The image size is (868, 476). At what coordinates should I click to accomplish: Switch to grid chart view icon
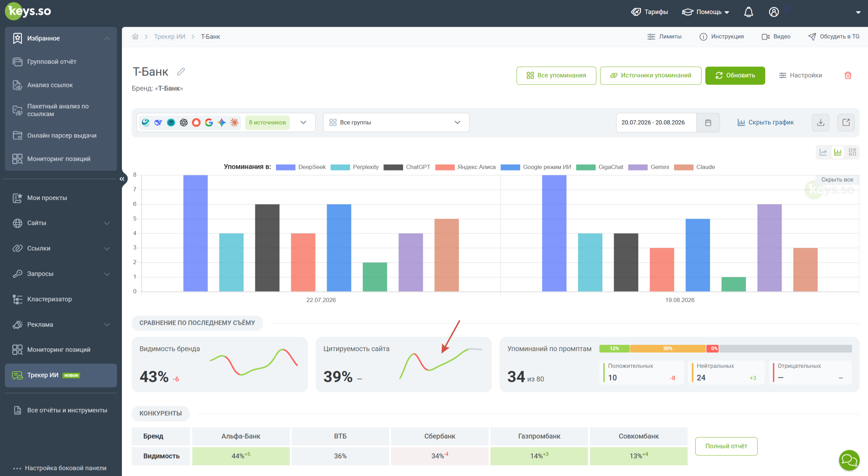(852, 152)
